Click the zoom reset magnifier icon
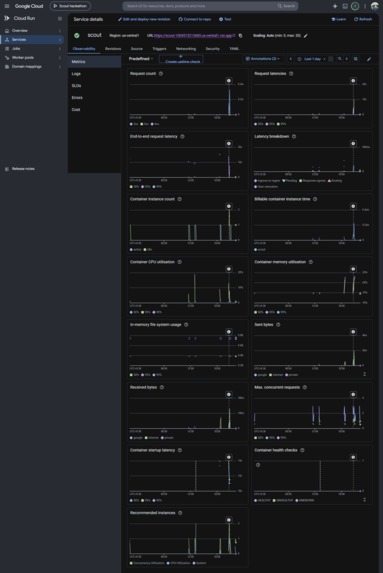 [340, 59]
